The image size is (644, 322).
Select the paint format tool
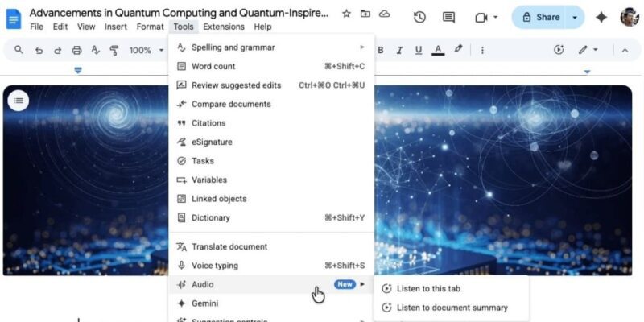[114, 50]
